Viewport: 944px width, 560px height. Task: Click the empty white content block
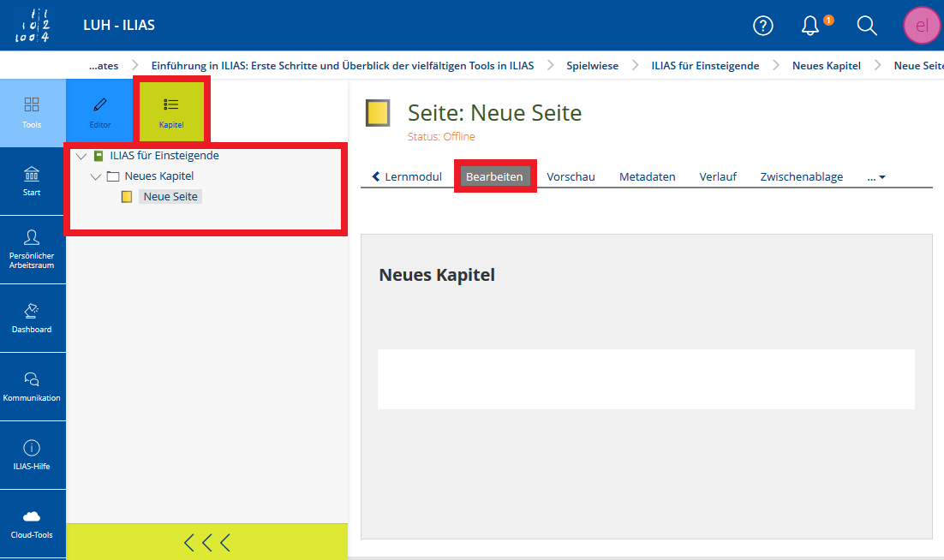coord(646,379)
